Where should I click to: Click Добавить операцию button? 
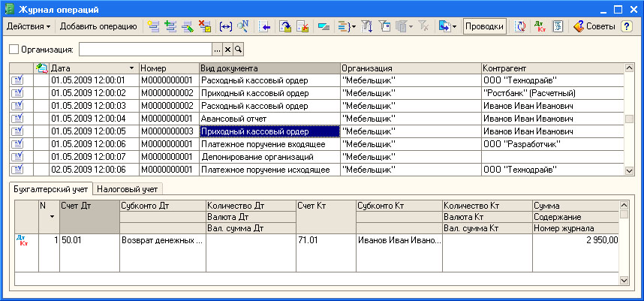[98, 27]
